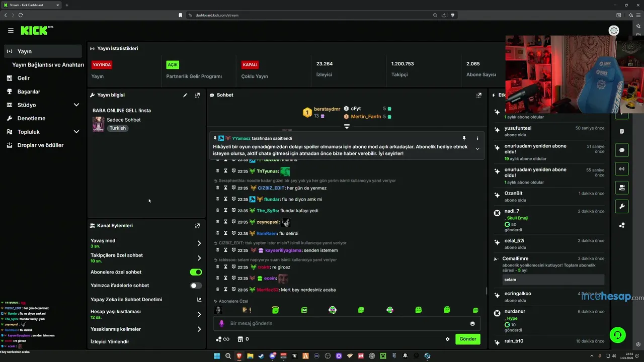Open Yayın Bağlantısı ve Anahtarı page
644x362 pixels.
(48, 65)
